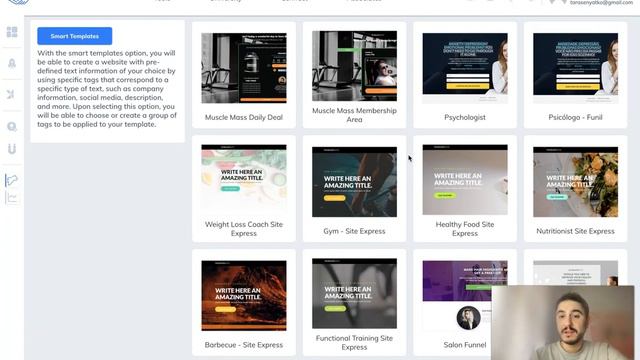The width and height of the screenshot is (640, 360).
Task: Select the Psychologist template preview image
Action: pos(465,68)
